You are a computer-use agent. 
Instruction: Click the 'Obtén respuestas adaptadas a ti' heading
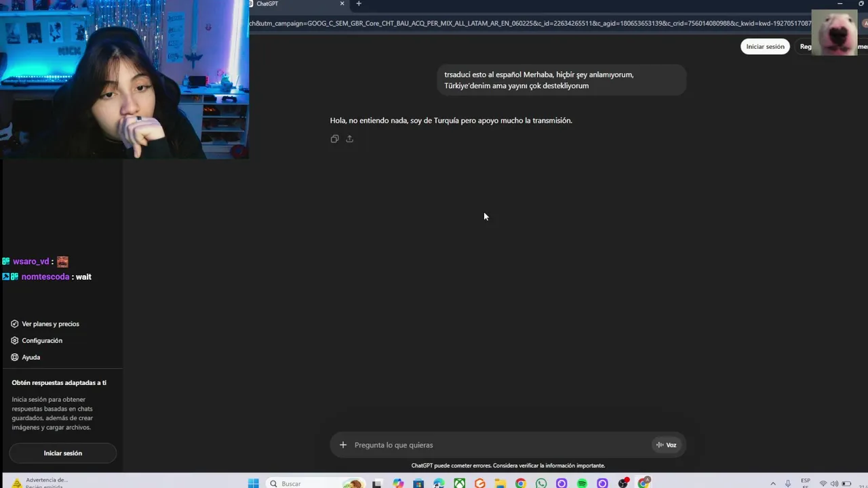(x=59, y=383)
